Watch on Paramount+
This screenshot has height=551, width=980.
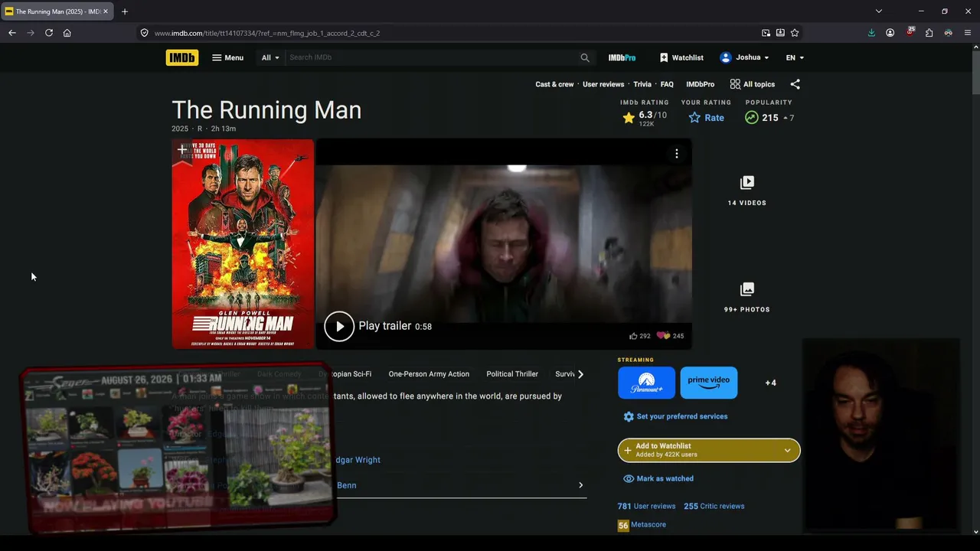point(647,383)
